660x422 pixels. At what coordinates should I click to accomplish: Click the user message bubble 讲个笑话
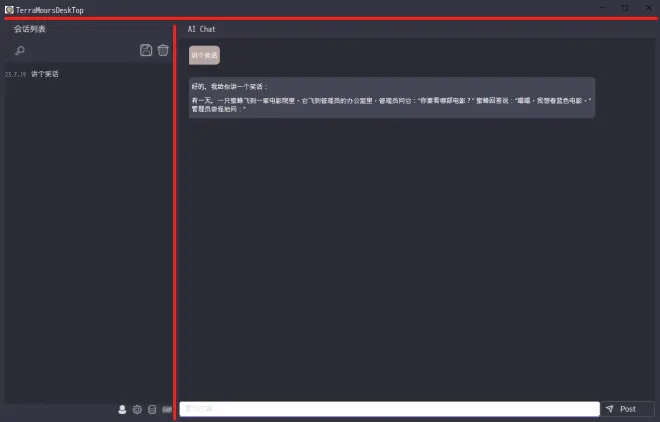point(204,55)
